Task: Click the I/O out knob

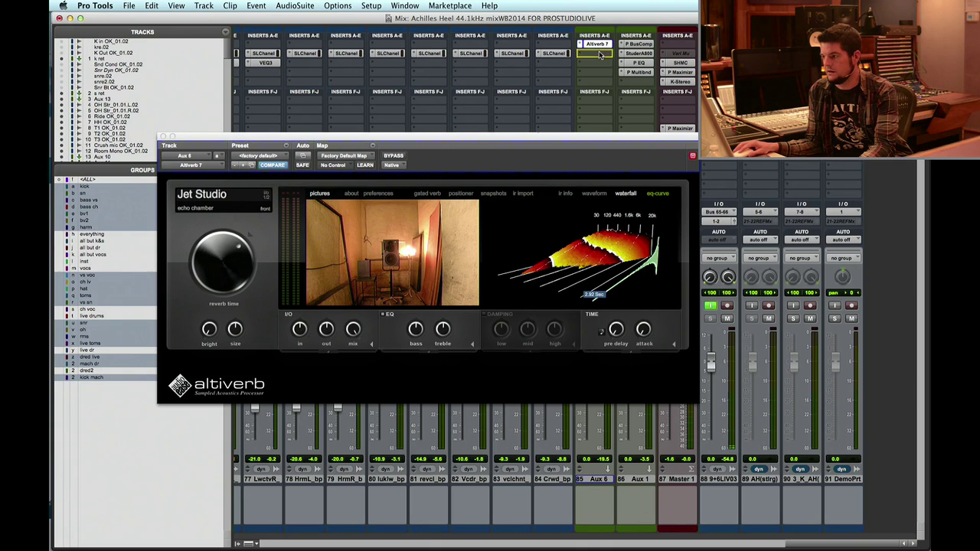Action: pos(326,328)
